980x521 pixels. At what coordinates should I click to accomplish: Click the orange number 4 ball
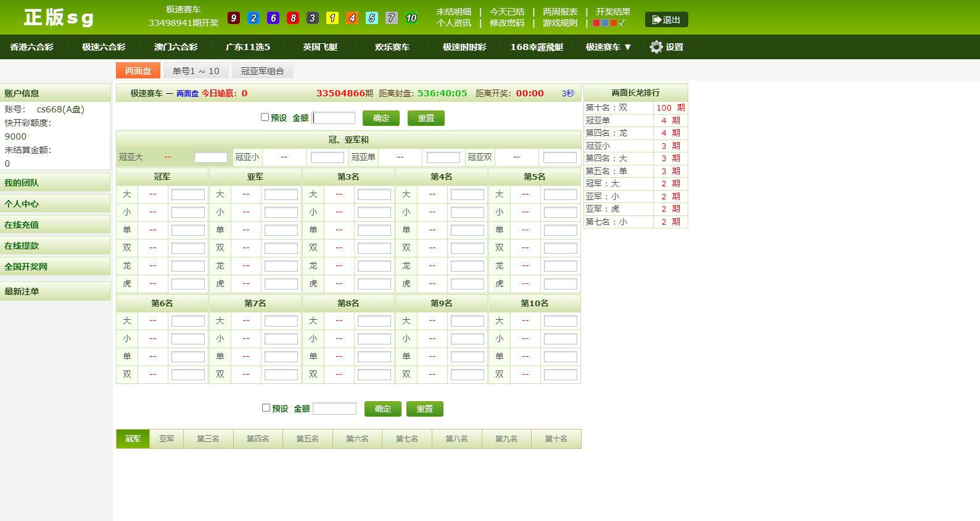[352, 18]
